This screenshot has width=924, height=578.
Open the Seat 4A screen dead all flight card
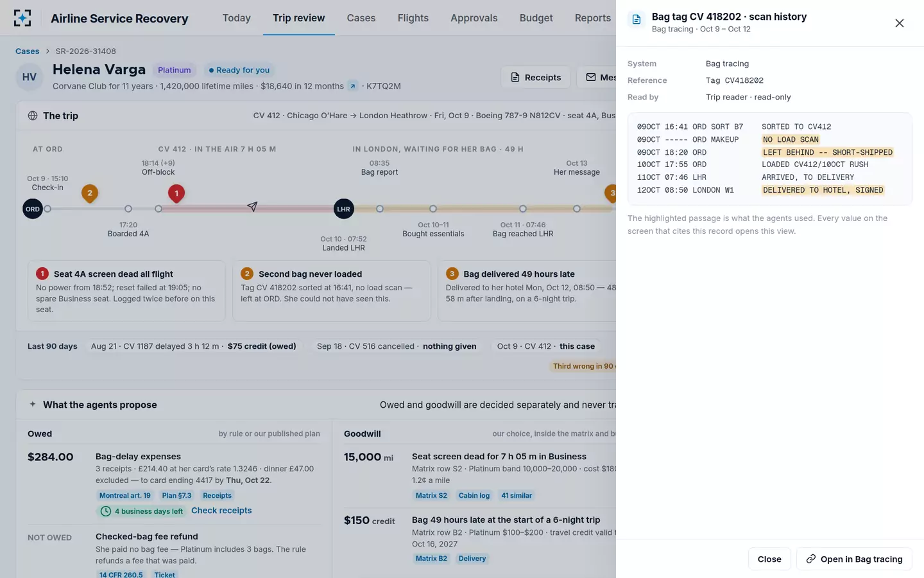[x=126, y=291]
